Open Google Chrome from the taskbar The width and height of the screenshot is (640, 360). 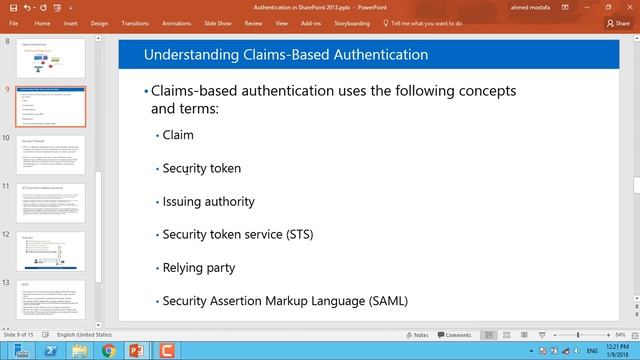click(x=109, y=351)
